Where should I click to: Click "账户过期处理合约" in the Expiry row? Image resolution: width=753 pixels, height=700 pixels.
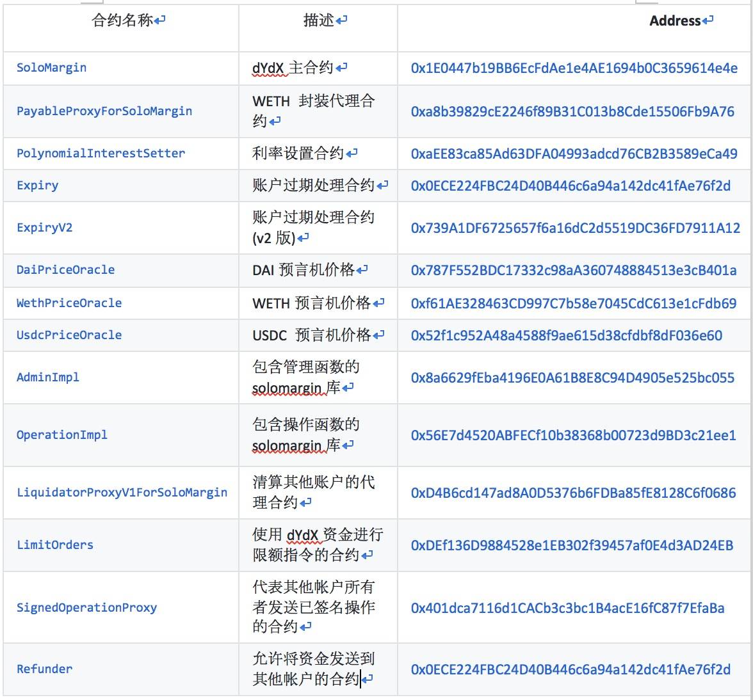pos(314,185)
